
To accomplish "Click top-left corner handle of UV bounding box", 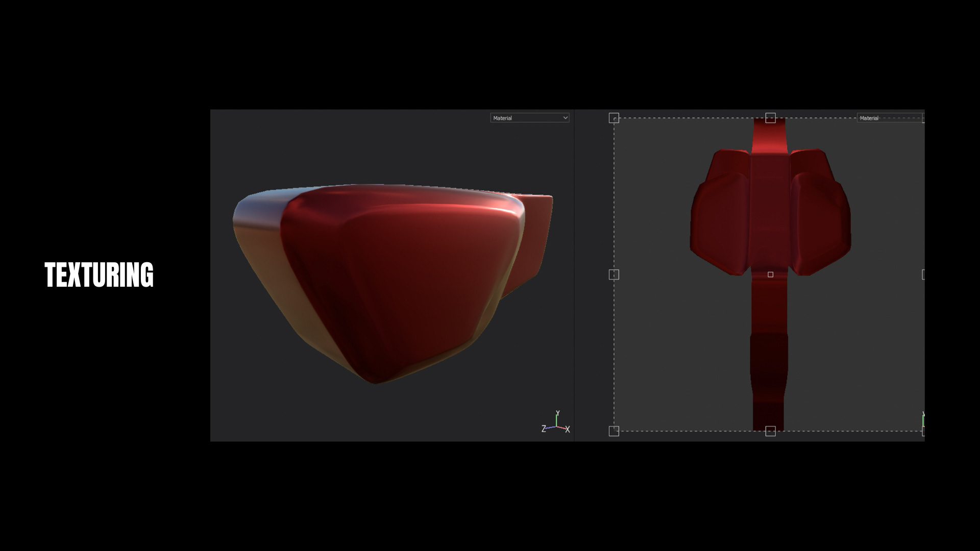I will [x=614, y=118].
